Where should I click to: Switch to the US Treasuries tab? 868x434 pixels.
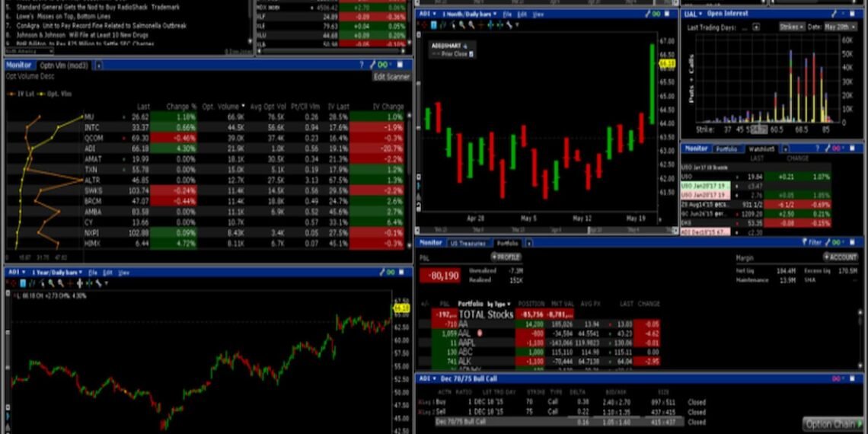[x=469, y=243]
